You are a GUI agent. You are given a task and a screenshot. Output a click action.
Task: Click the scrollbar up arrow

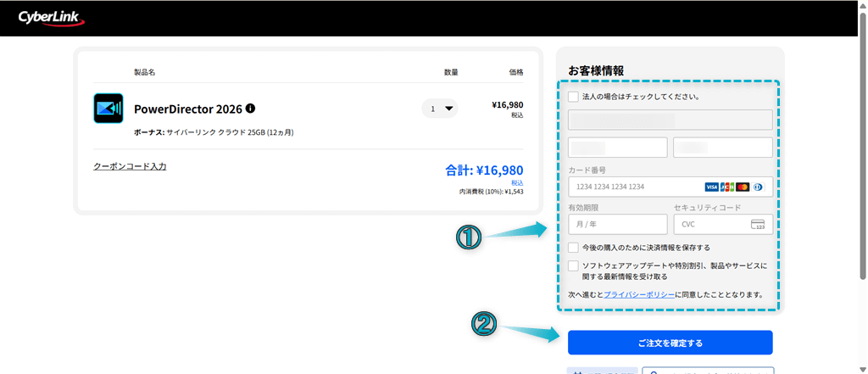(x=863, y=4)
